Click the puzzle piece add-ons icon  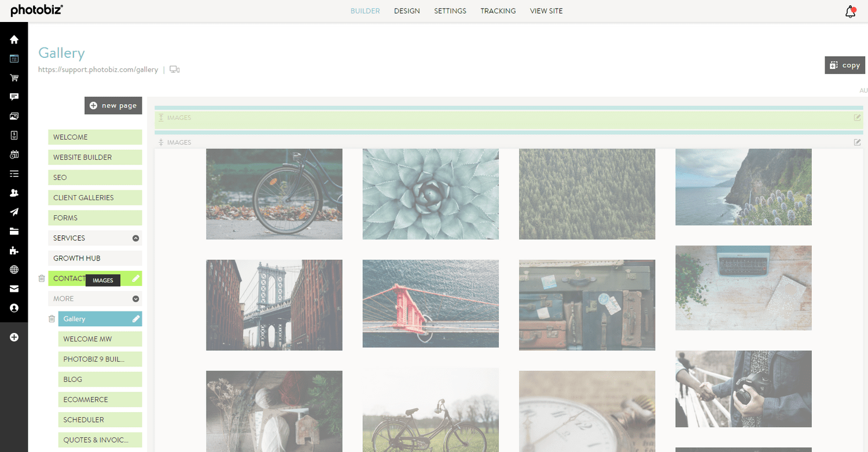pos(14,251)
